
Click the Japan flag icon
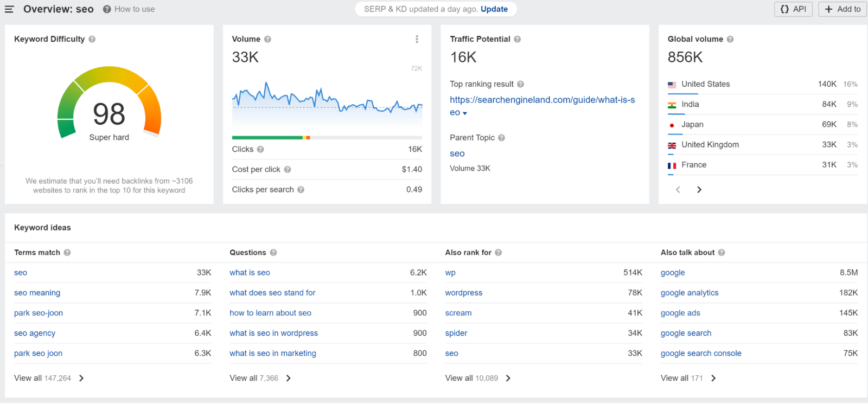[672, 125]
